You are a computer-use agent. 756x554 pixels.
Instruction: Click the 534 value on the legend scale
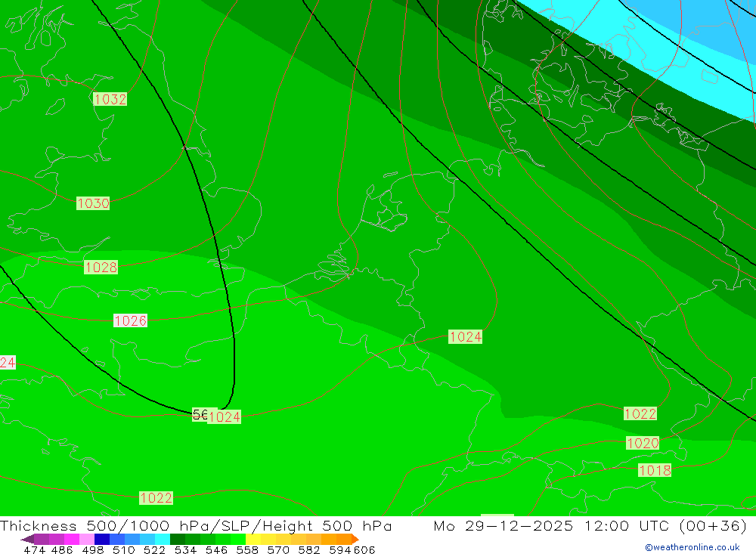coord(186,550)
